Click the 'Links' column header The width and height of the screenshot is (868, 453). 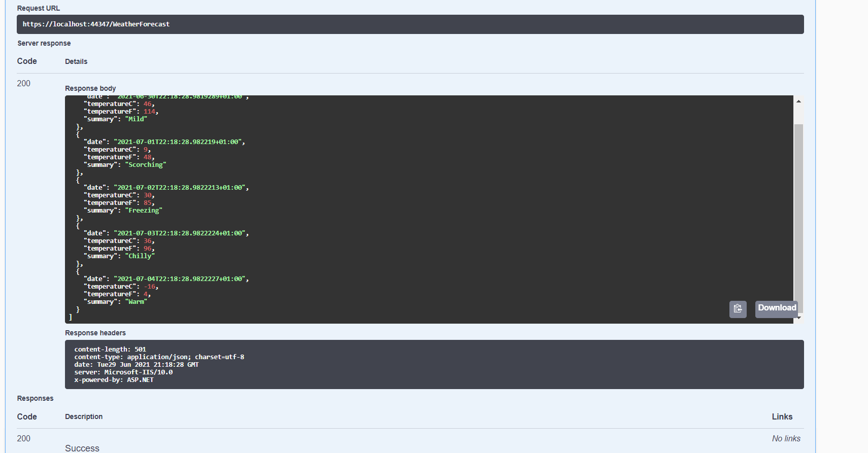[782, 416]
